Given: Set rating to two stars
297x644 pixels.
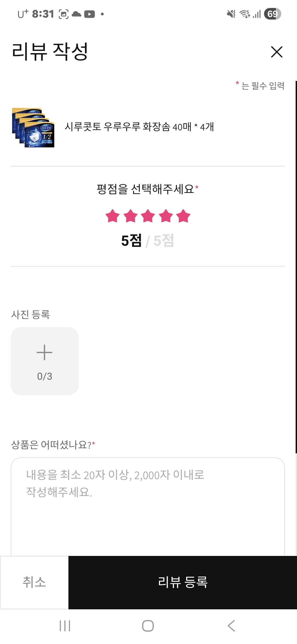Looking at the screenshot, I should [130, 216].
